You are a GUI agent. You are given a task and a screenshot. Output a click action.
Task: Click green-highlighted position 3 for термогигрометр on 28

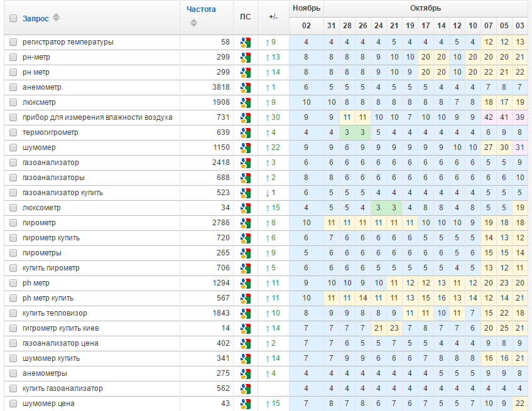point(347,132)
